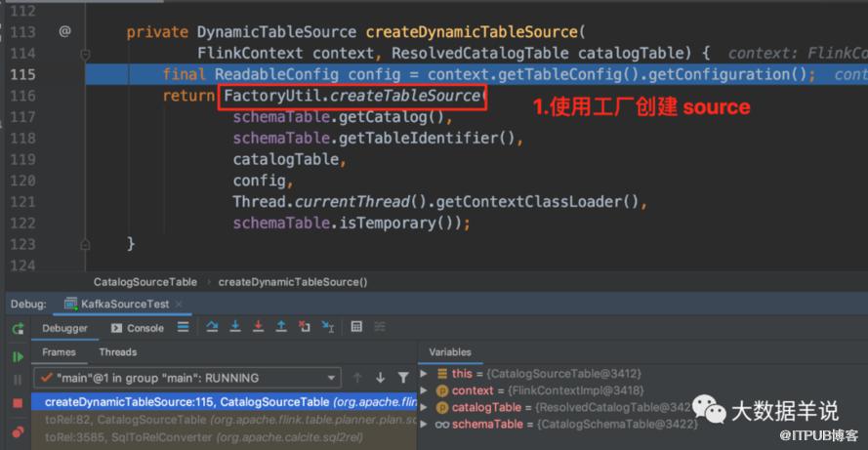Click the @ gutter marker on line 113
Image resolution: width=868 pixels, height=450 pixels.
64,31
